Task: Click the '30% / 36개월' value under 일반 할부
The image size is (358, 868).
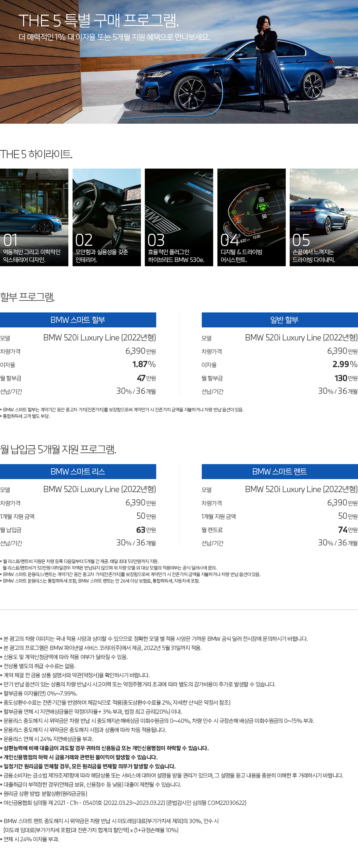Action: click(x=338, y=391)
